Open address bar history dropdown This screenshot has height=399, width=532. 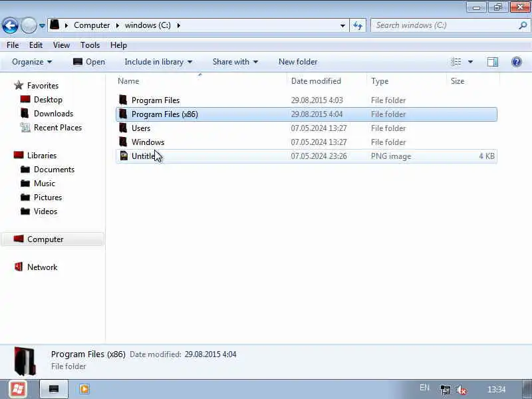tap(342, 25)
